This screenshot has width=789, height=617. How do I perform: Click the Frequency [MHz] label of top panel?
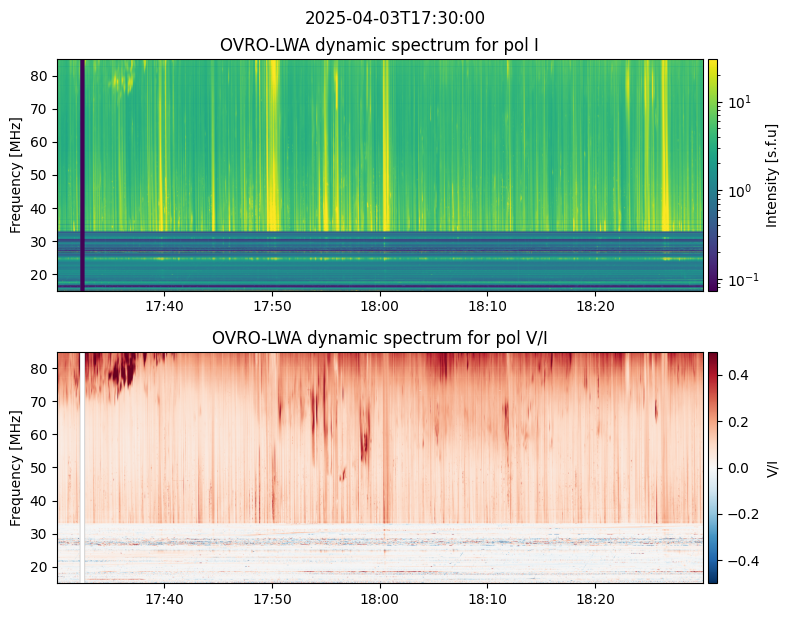16,175
